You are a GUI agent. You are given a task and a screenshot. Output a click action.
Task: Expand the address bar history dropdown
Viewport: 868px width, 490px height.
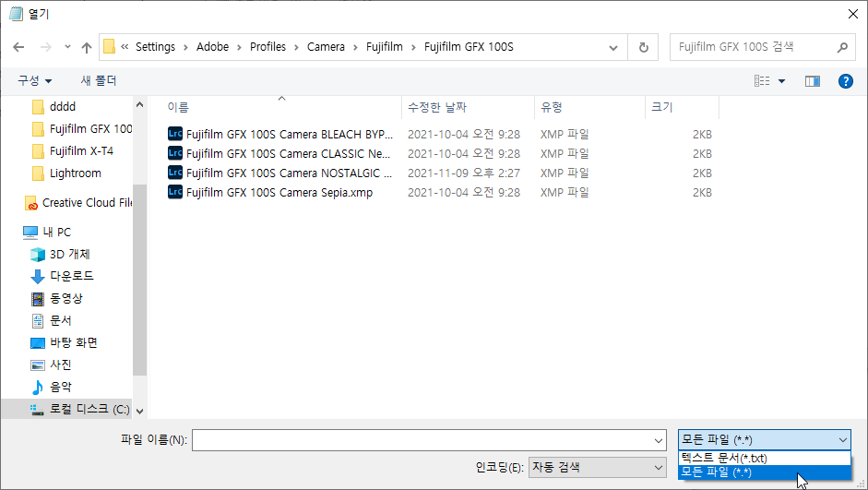coord(613,47)
